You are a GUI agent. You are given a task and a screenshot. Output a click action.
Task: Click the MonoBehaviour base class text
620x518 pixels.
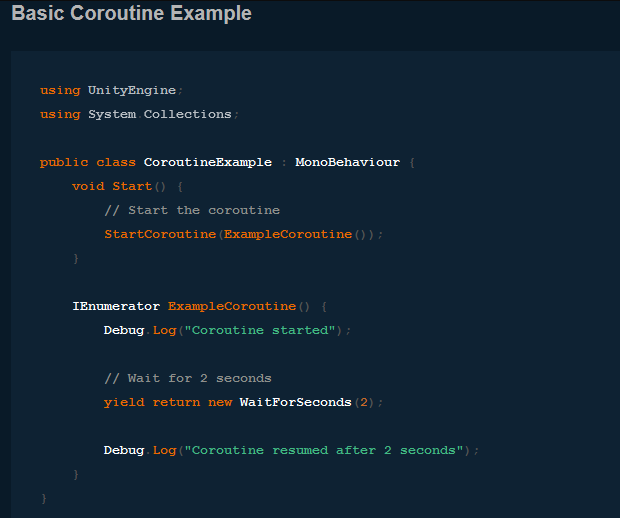pos(347,162)
